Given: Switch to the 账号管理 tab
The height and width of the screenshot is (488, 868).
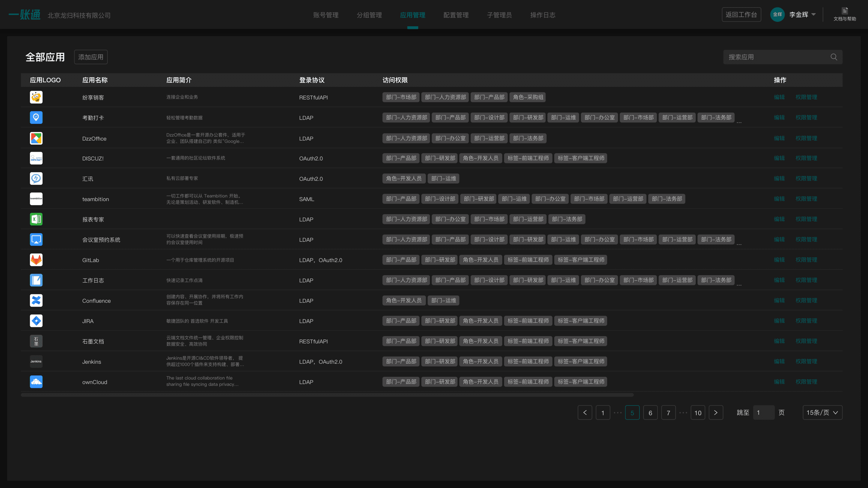Looking at the screenshot, I should pos(325,15).
